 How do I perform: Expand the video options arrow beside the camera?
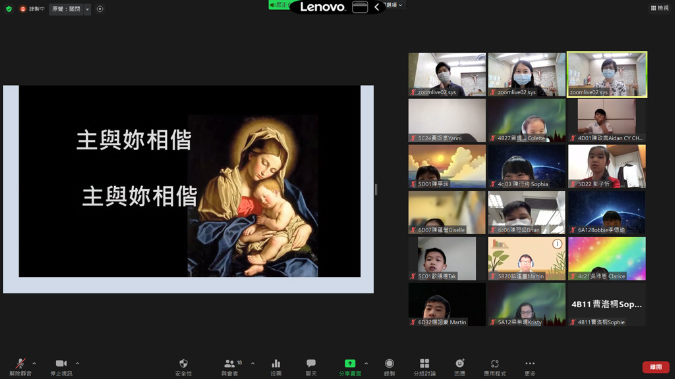click(x=77, y=363)
